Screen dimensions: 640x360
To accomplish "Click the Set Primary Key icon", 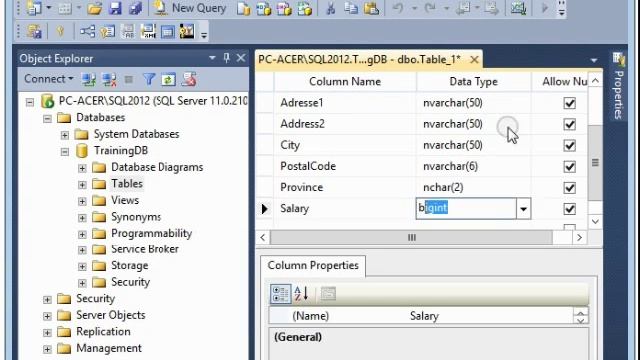I will pyautogui.click(x=60, y=31).
